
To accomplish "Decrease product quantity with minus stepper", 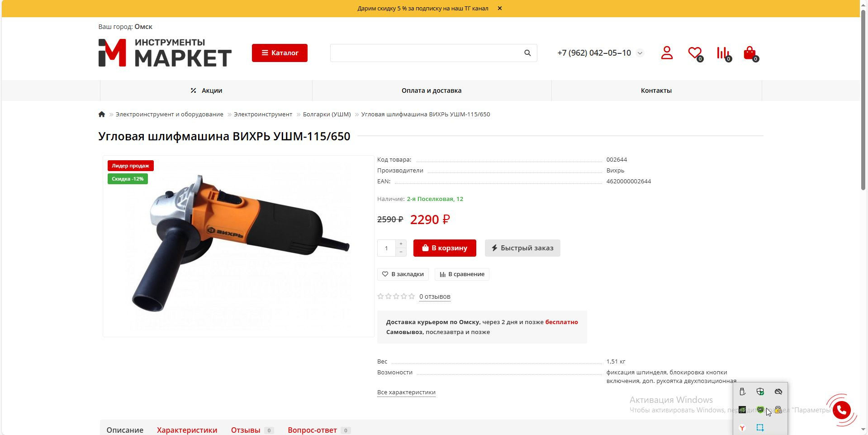I will (401, 252).
